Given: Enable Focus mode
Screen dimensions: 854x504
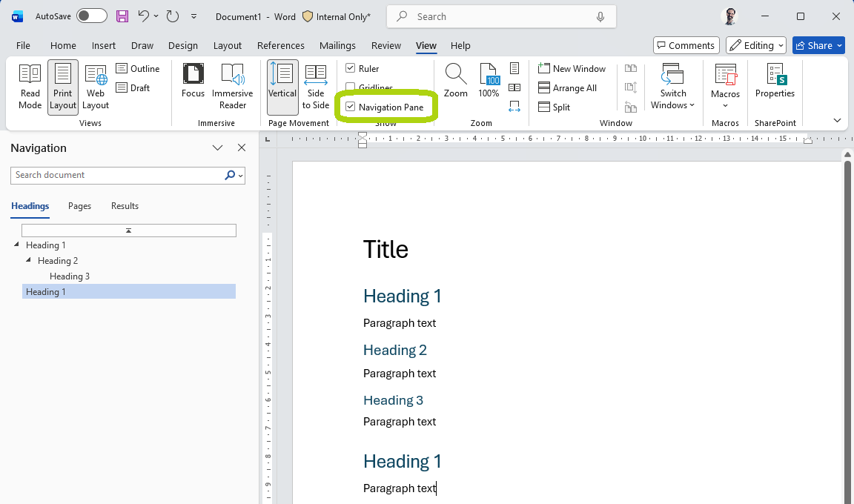Looking at the screenshot, I should click(x=193, y=81).
